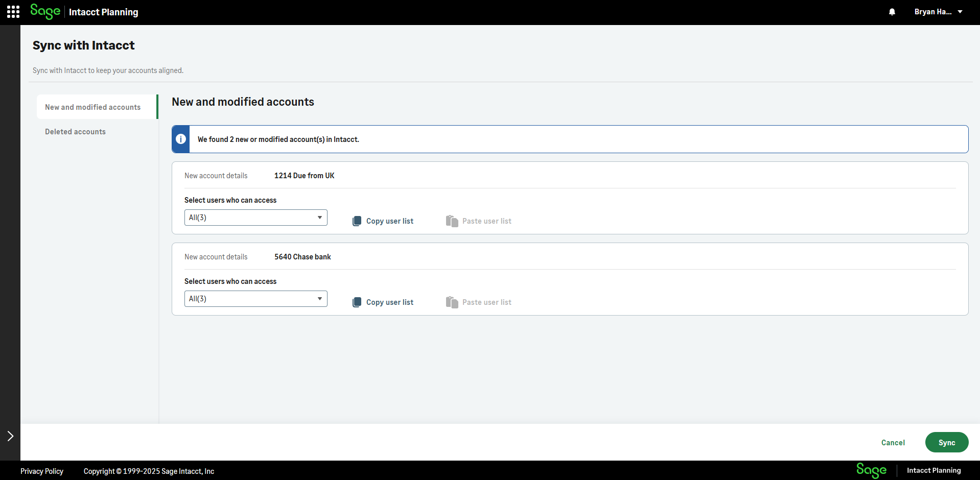This screenshot has height=480, width=980.
Task: Expand the left sidebar with chevron arrow
Action: (10, 436)
